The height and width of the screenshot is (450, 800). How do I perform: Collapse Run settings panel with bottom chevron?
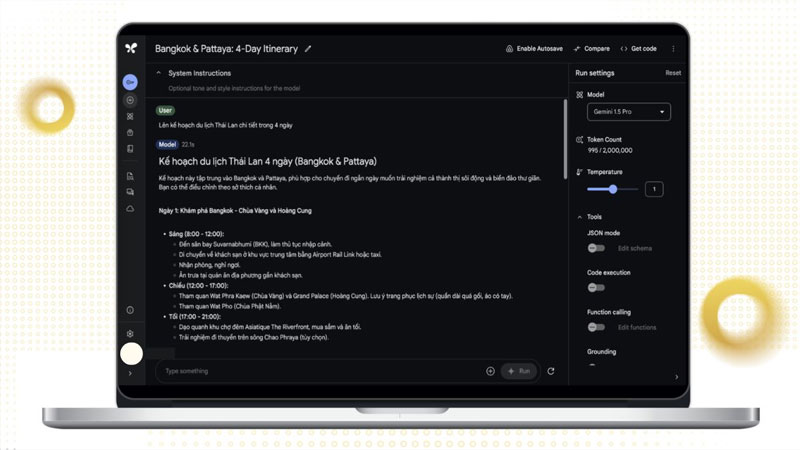[x=677, y=377]
